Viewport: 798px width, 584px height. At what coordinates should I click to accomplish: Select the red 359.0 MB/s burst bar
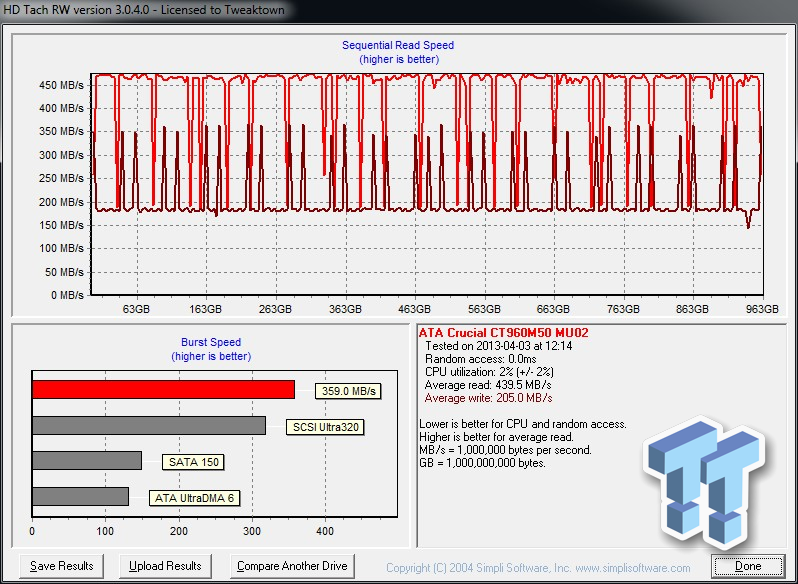click(163, 389)
